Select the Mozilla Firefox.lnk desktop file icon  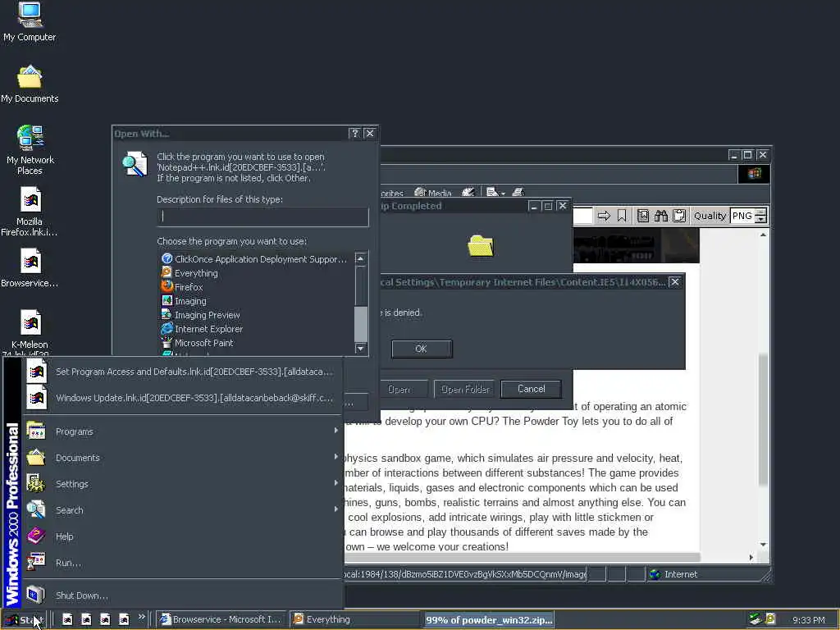click(x=30, y=212)
